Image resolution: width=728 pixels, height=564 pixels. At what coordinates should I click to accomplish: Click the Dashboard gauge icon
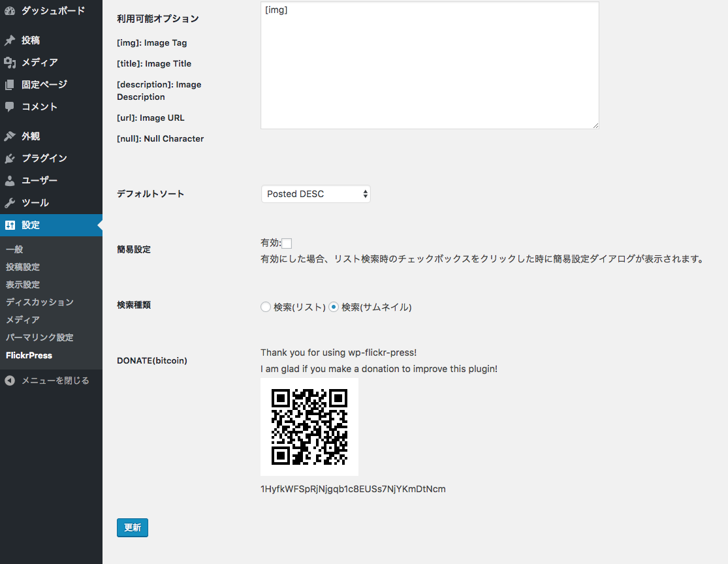[x=10, y=10]
